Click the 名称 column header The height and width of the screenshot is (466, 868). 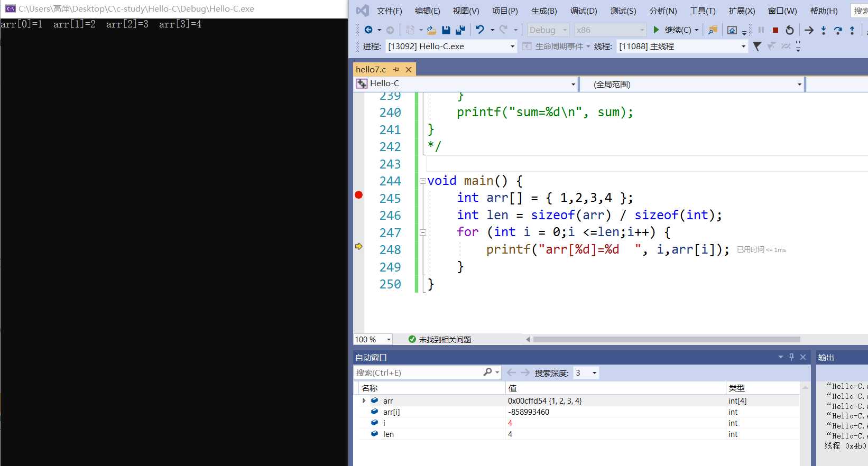(x=431, y=388)
